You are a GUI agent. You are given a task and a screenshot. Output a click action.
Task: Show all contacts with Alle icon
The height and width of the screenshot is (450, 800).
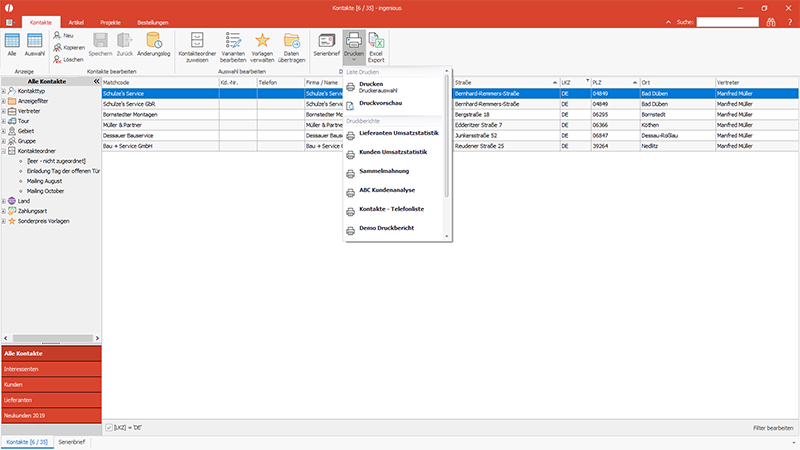click(x=12, y=44)
